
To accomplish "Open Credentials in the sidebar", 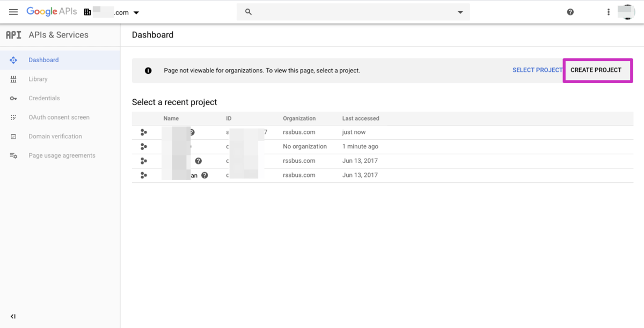I will [x=44, y=98].
